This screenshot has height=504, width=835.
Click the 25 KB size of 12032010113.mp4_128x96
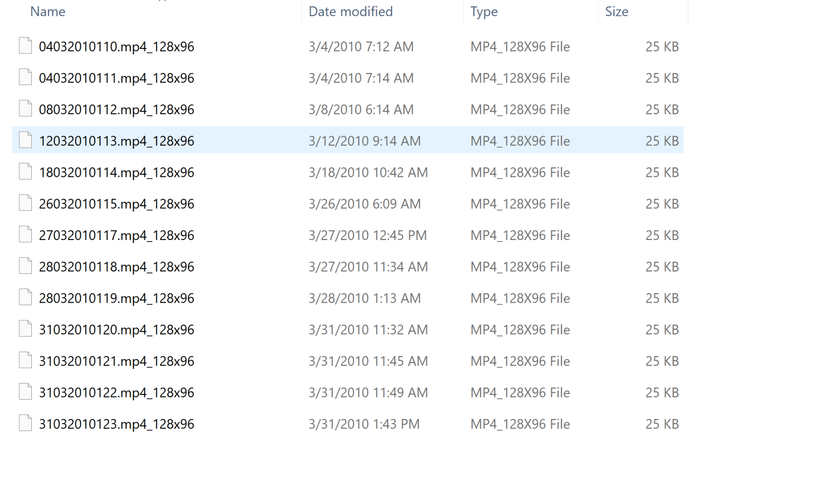click(x=662, y=141)
